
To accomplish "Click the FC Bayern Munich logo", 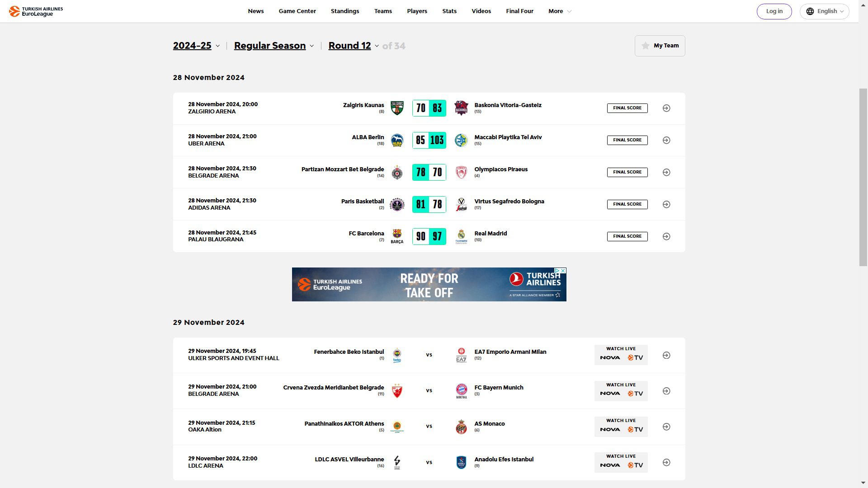I will click(461, 391).
